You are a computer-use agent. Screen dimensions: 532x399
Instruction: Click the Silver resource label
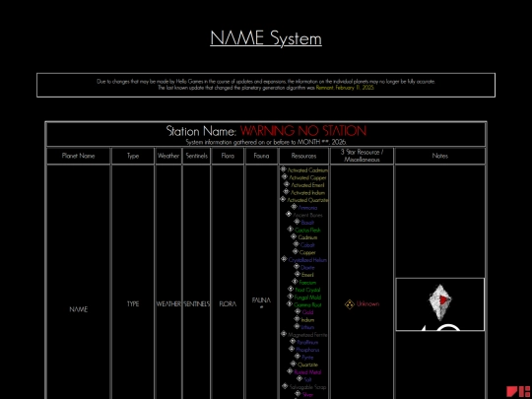[x=307, y=395]
